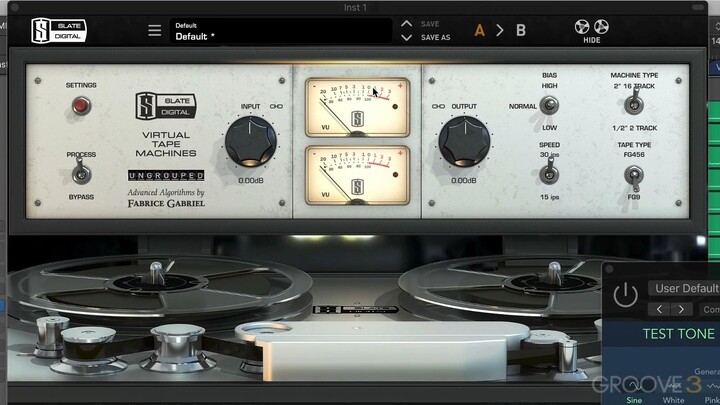Viewport: 720px width, 405px height.
Task: Toggle the link icon beside INPUT
Action: coord(276,107)
